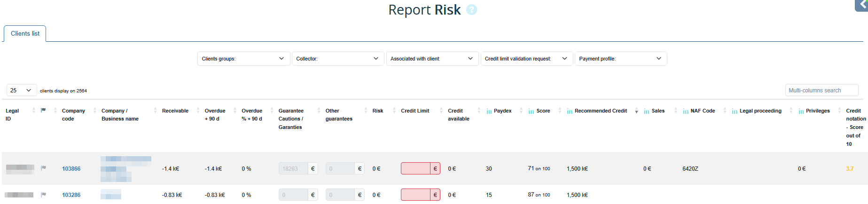Screen dimensions: 868x204
Task: Toggle the flag on client 103866 row
Action: click(x=43, y=168)
